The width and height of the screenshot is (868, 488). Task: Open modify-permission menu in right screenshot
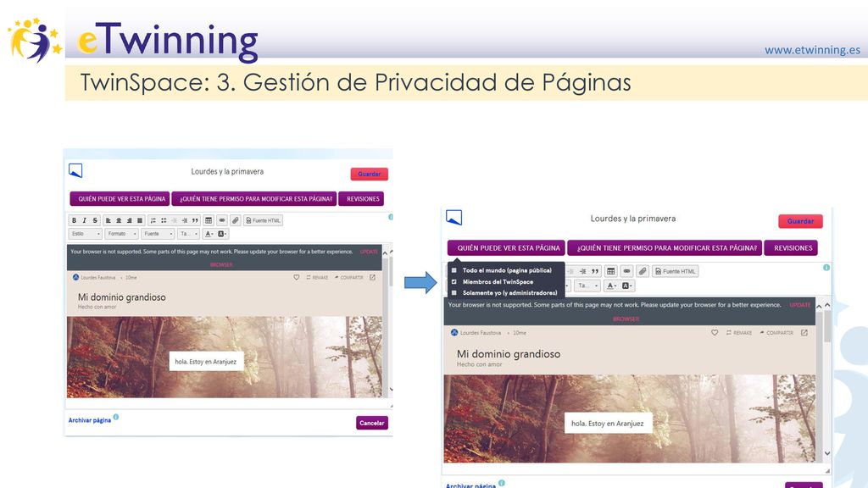point(665,248)
